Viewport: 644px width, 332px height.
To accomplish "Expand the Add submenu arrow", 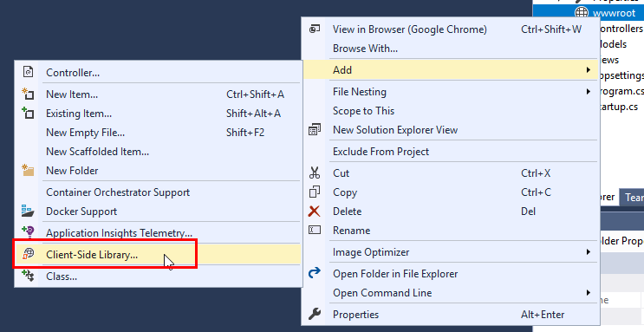I will click(589, 70).
